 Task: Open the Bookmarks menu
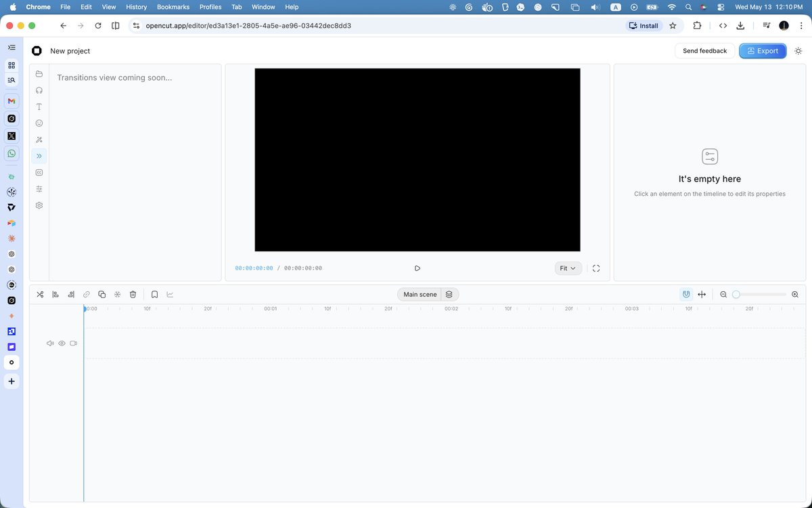pos(173,7)
